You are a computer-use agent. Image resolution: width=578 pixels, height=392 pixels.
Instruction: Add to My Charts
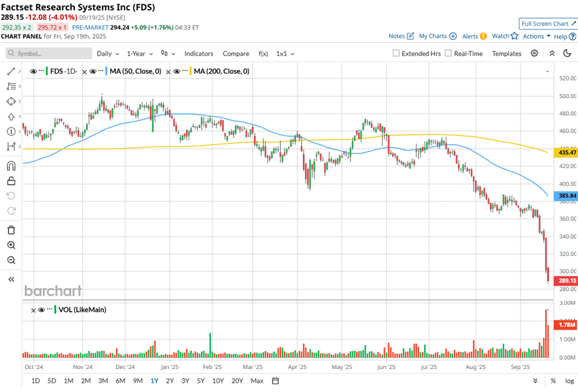point(438,36)
